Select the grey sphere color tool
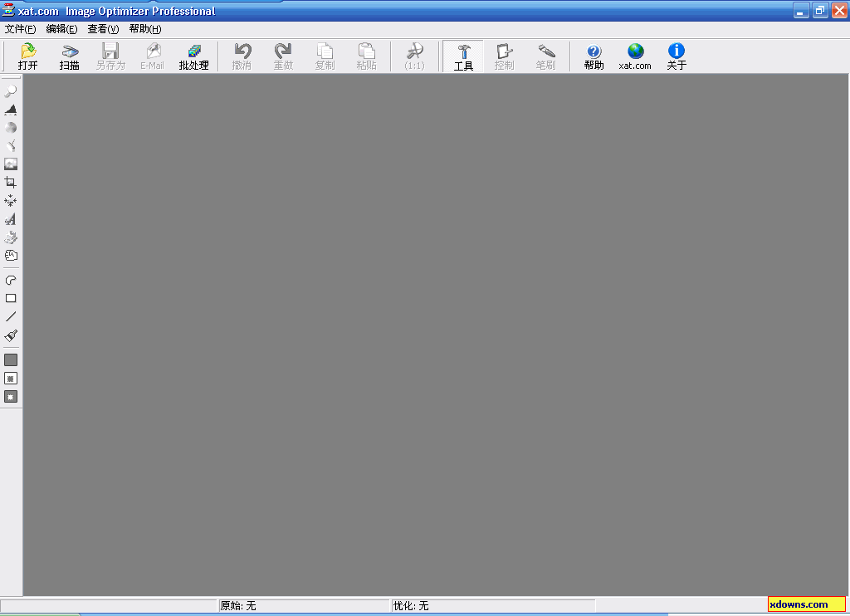The height and width of the screenshot is (616, 850). click(11, 128)
